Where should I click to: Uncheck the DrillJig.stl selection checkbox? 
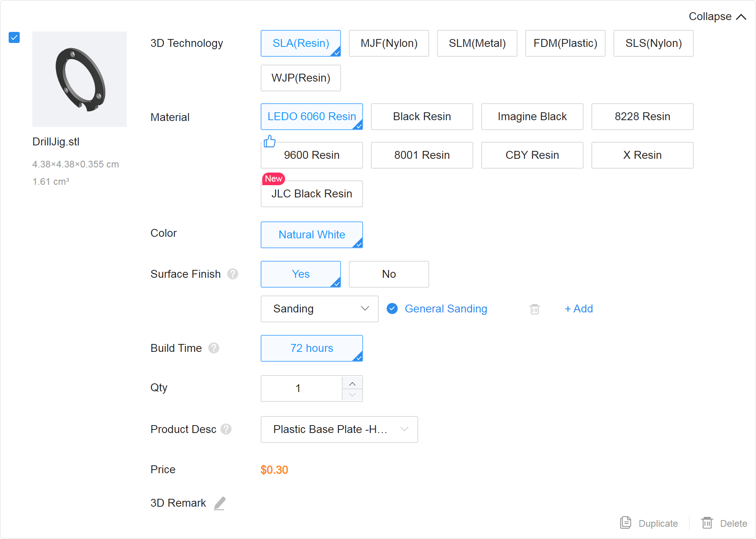pyautogui.click(x=14, y=37)
